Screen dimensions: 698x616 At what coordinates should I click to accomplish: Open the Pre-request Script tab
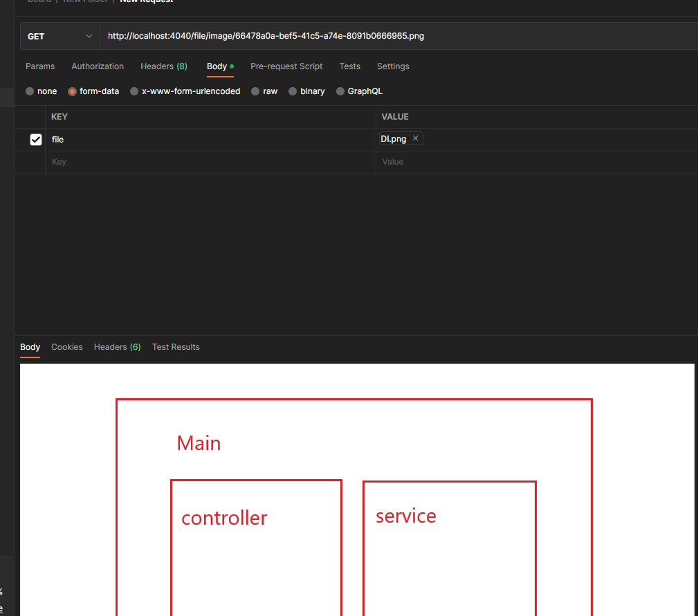(x=286, y=66)
